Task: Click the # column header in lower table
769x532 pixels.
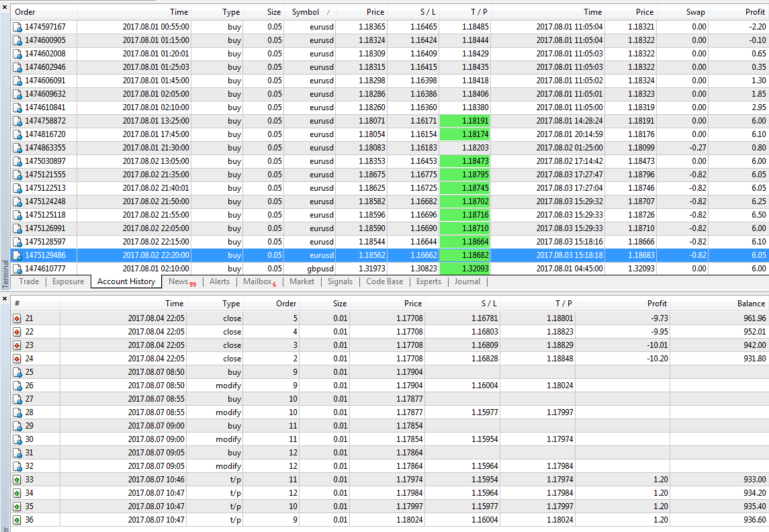Action: (36, 304)
